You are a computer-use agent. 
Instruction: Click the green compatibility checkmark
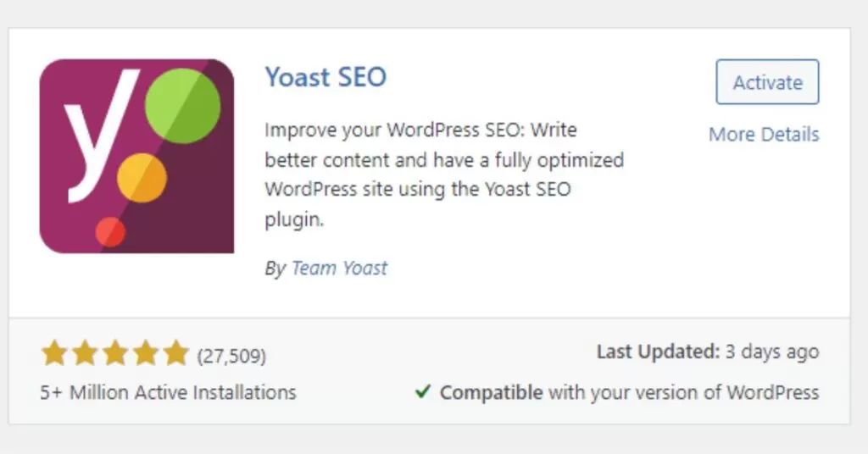coord(422,391)
